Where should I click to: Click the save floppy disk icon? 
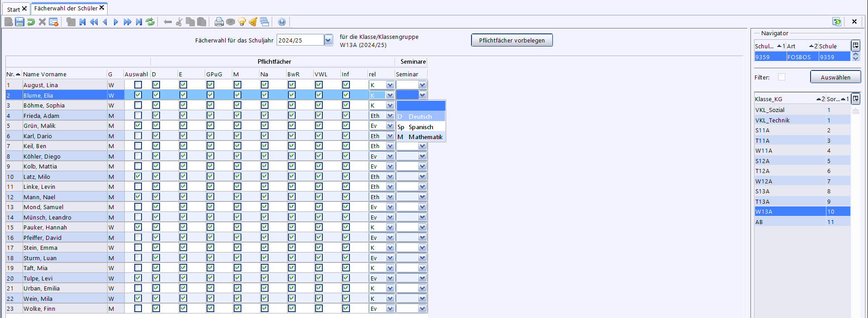pyautogui.click(x=19, y=22)
